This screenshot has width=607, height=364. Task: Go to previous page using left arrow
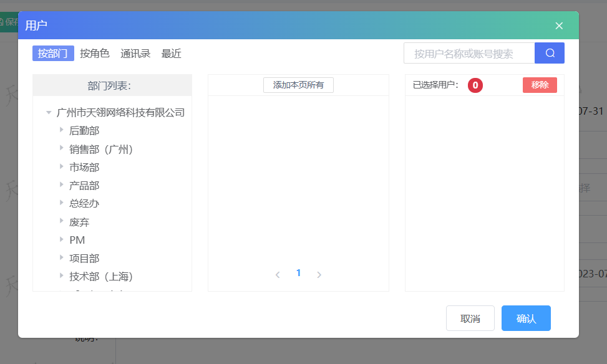(278, 274)
